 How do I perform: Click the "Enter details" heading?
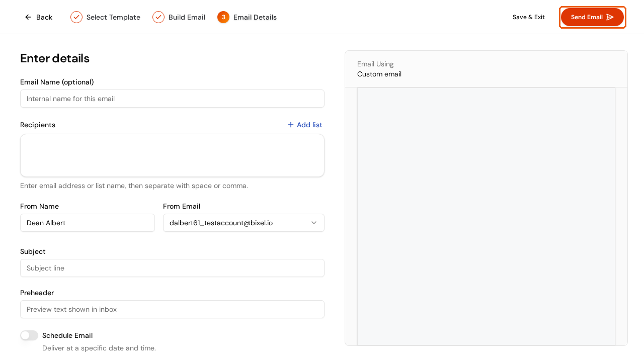click(x=55, y=58)
